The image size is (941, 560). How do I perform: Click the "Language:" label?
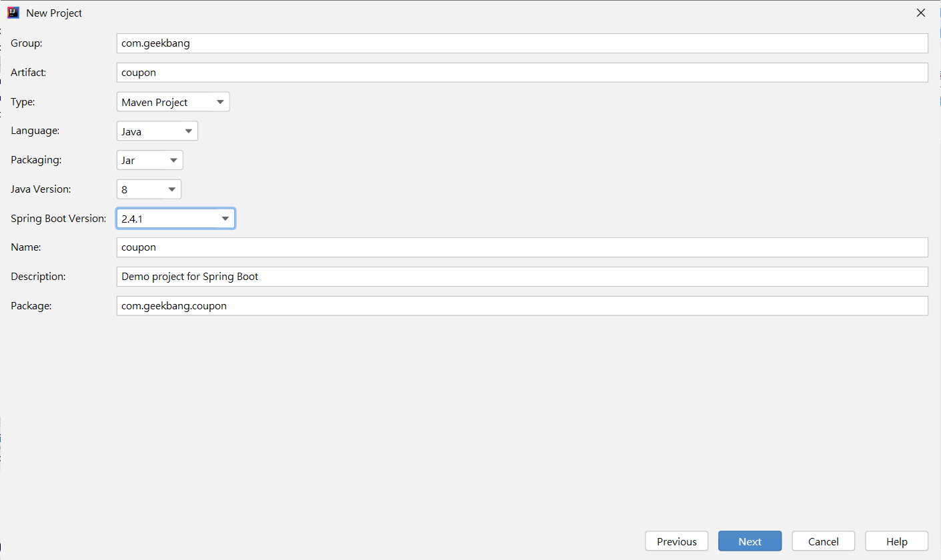tap(35, 131)
